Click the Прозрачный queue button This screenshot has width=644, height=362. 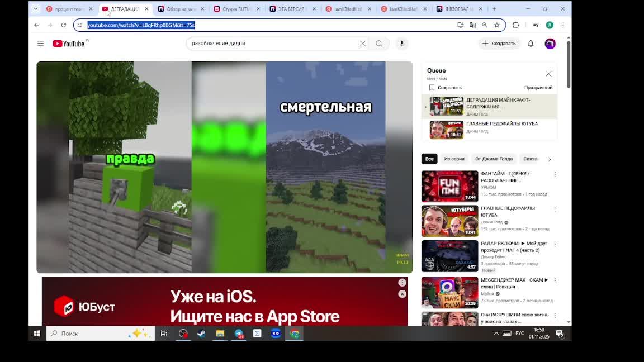[538, 87]
